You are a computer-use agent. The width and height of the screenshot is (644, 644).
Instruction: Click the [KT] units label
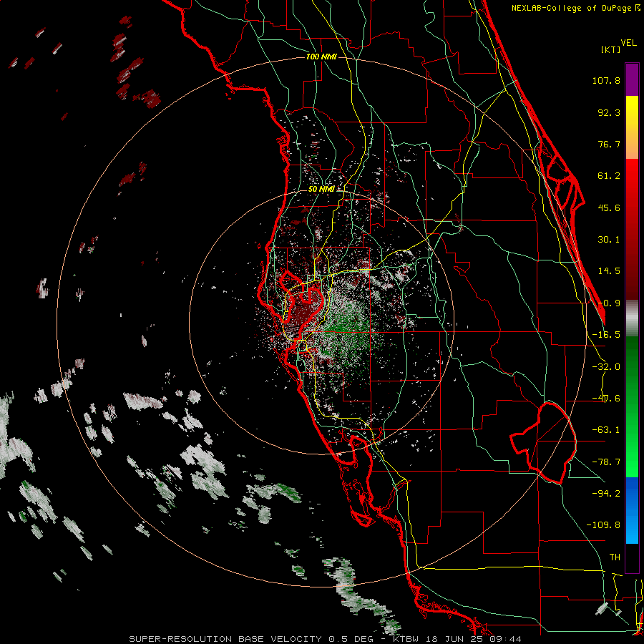pos(610,49)
